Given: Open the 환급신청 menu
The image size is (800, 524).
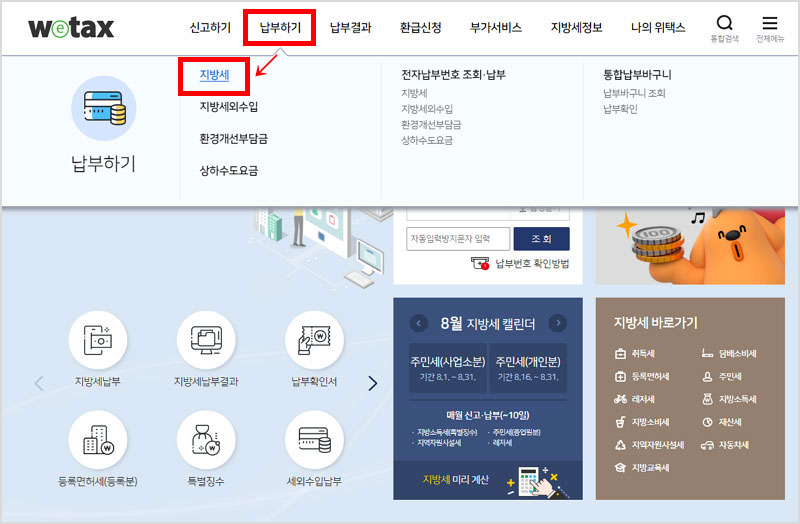Looking at the screenshot, I should point(420,28).
